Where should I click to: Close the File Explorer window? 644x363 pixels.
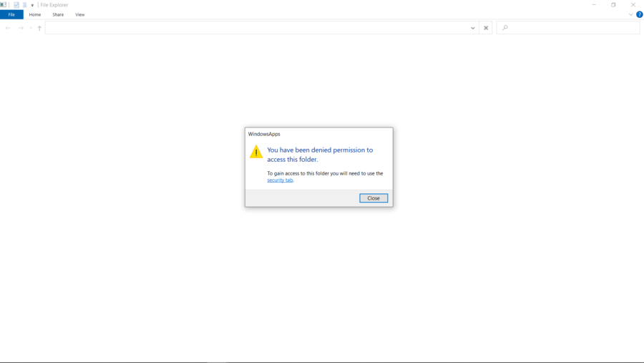633,5
